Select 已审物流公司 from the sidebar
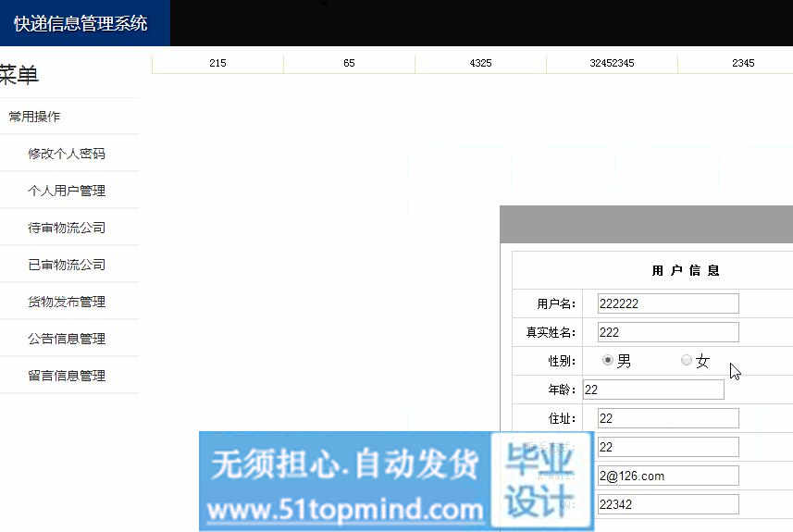The width and height of the screenshot is (793, 532). pos(67,265)
